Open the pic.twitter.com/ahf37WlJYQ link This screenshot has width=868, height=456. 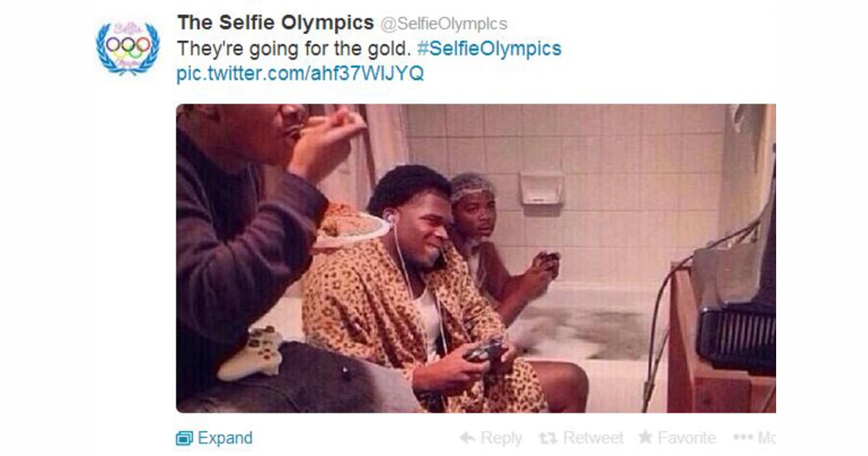pos(300,74)
